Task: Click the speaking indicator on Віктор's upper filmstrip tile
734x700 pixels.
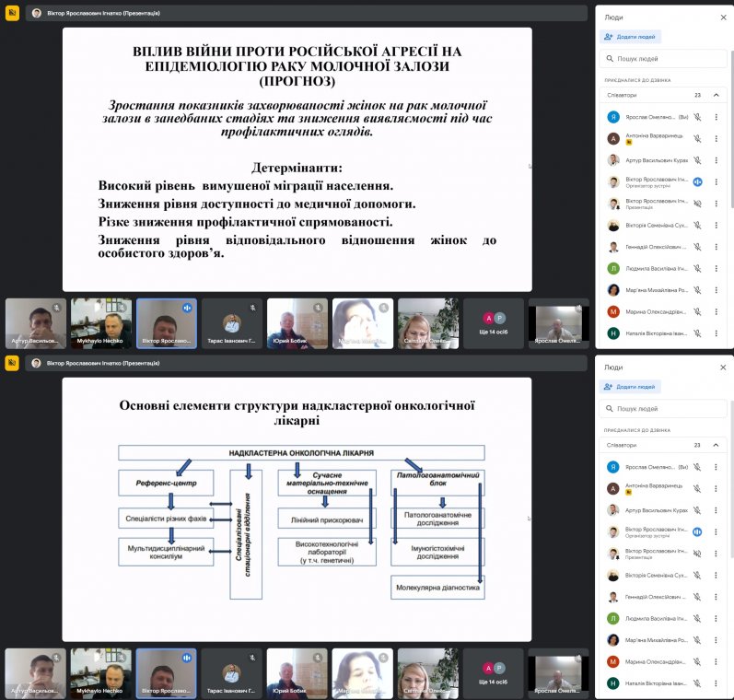Action: click(187, 308)
